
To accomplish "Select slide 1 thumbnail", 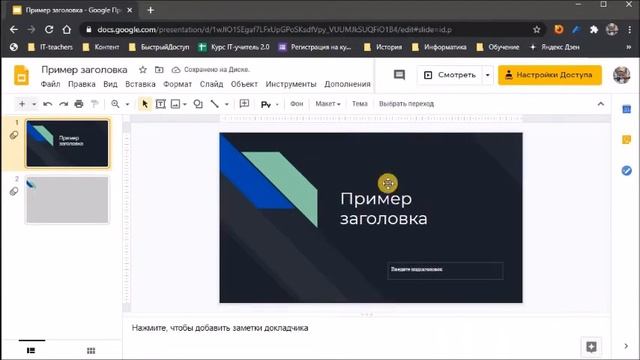I will (x=67, y=143).
